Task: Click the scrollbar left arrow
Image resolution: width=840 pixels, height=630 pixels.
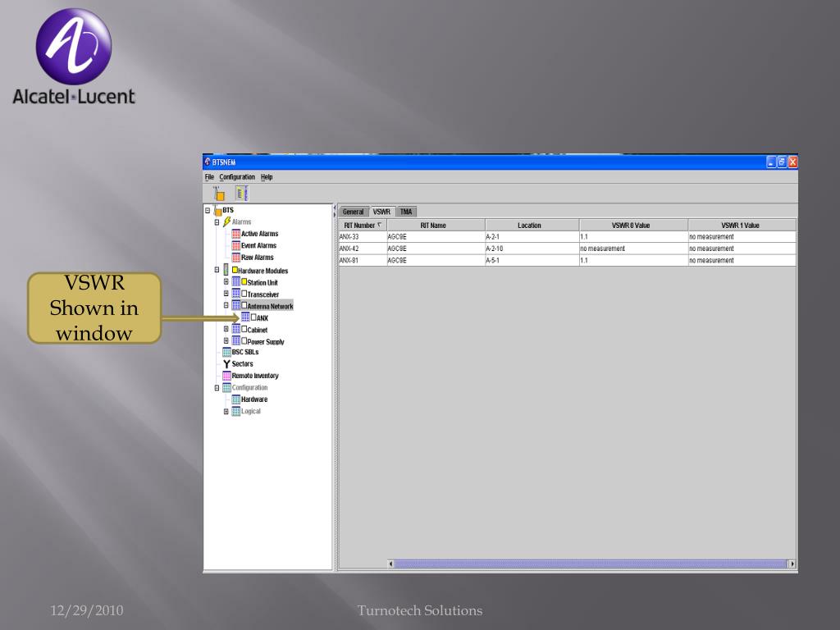Action: (390, 564)
